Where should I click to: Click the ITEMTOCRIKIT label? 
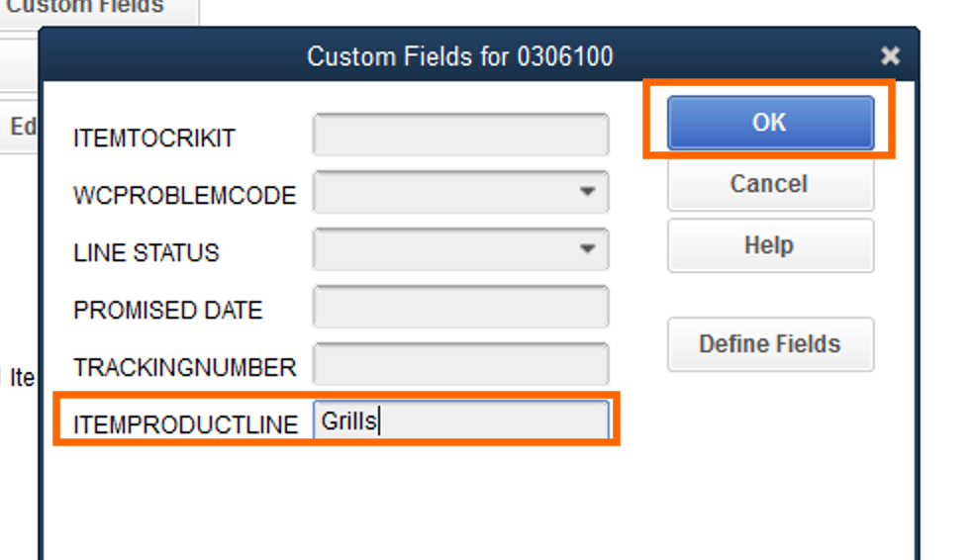pyautogui.click(x=154, y=139)
